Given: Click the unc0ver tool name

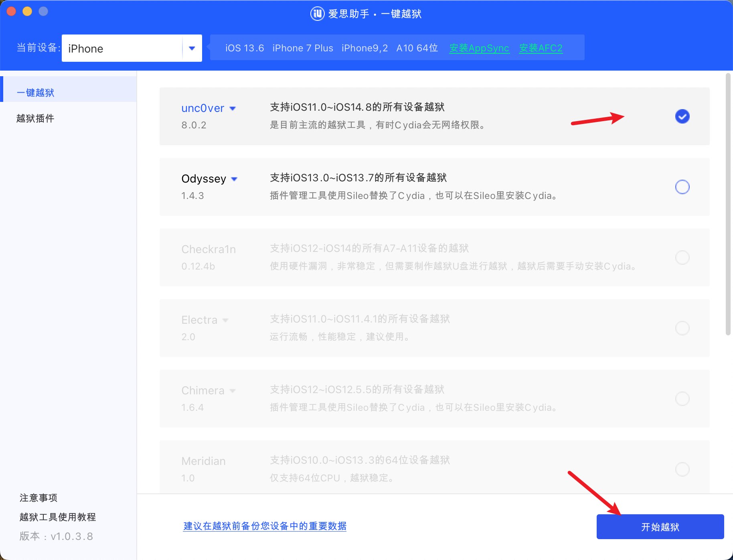Looking at the screenshot, I should 203,108.
